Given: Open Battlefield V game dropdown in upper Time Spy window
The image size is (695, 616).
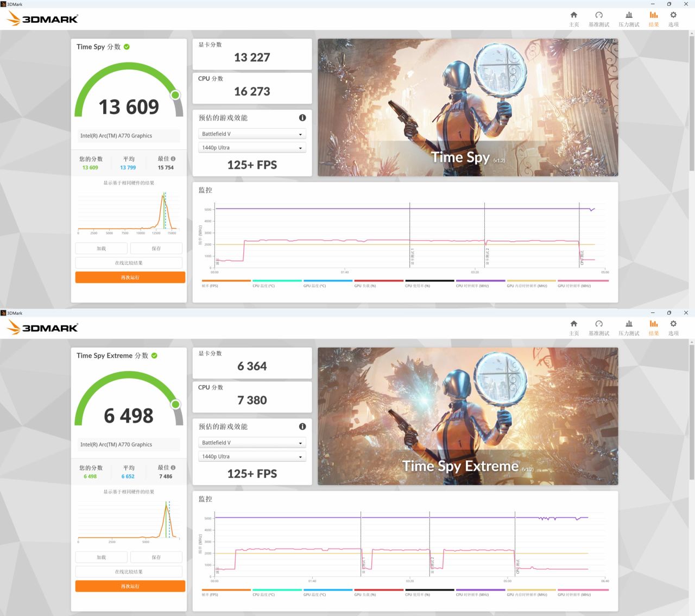Looking at the screenshot, I should point(252,134).
